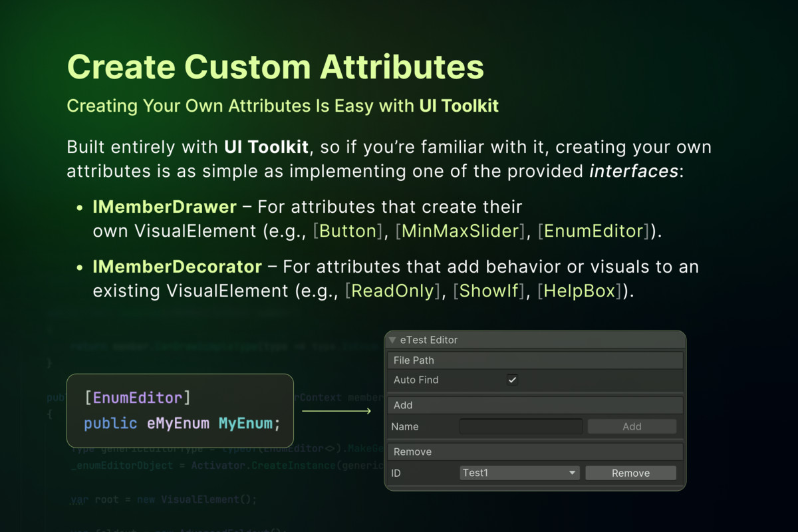
Task: Click the [ReadOnly] attribute example text
Action: click(393, 291)
